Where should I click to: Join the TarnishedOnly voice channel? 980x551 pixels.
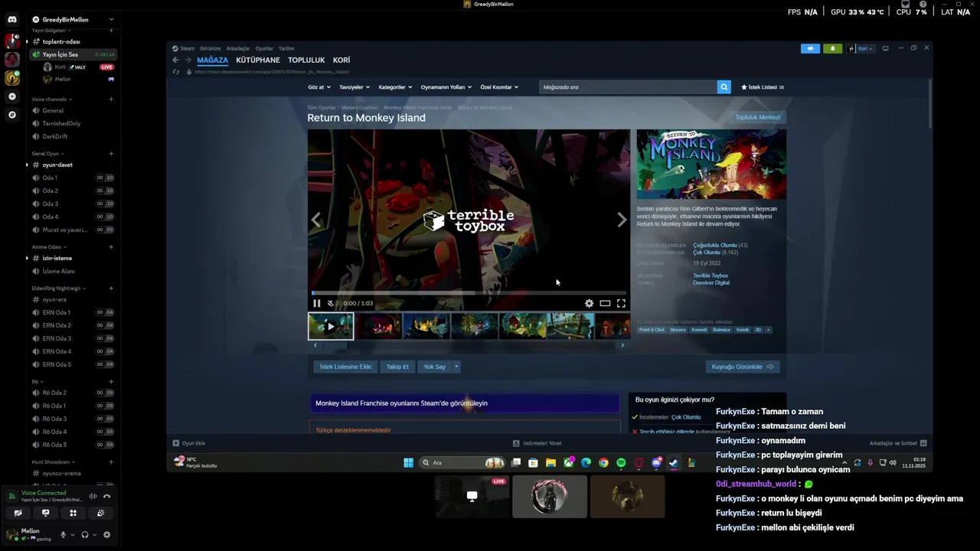[x=61, y=123]
